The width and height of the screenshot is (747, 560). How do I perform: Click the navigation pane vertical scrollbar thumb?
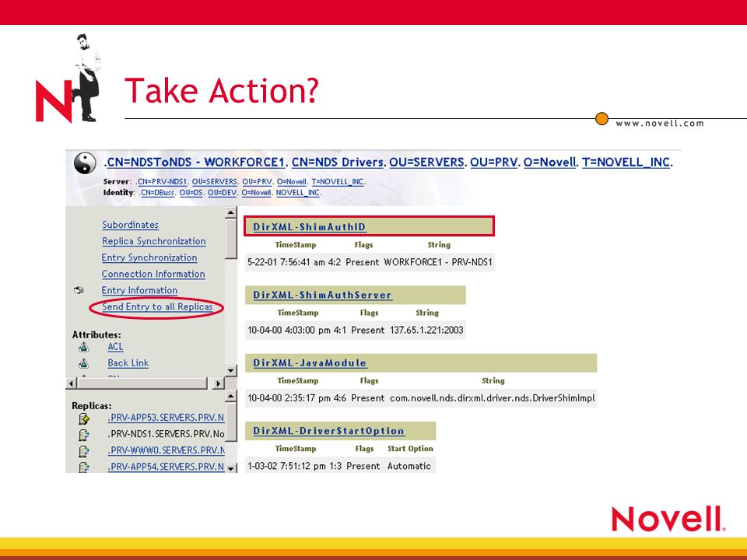click(230, 238)
